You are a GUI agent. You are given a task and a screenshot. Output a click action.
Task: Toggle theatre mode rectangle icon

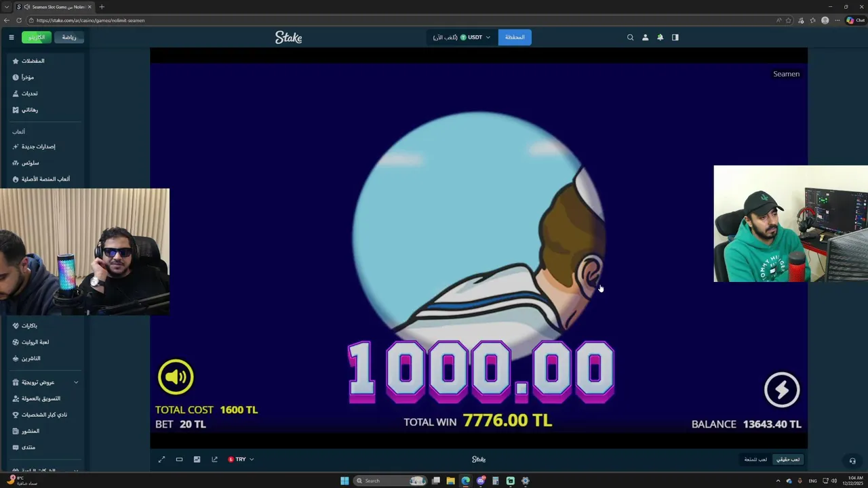click(179, 460)
